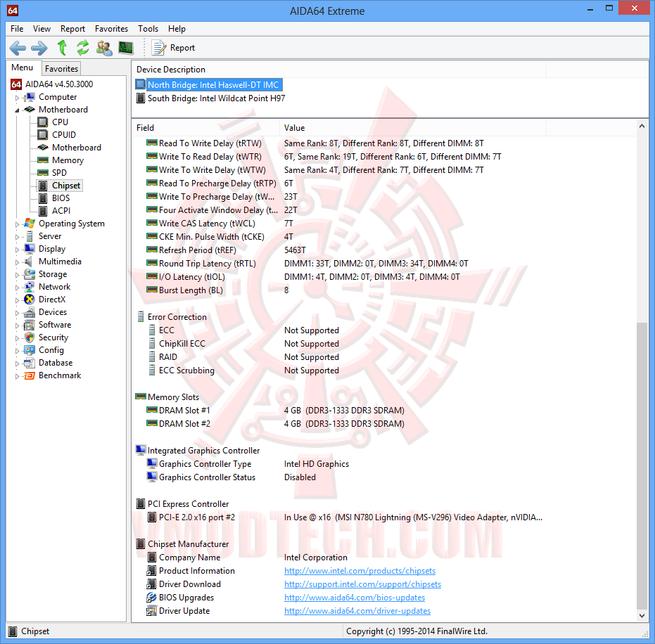Click the Config icon in tree
This screenshot has height=644, width=655.
[30, 350]
